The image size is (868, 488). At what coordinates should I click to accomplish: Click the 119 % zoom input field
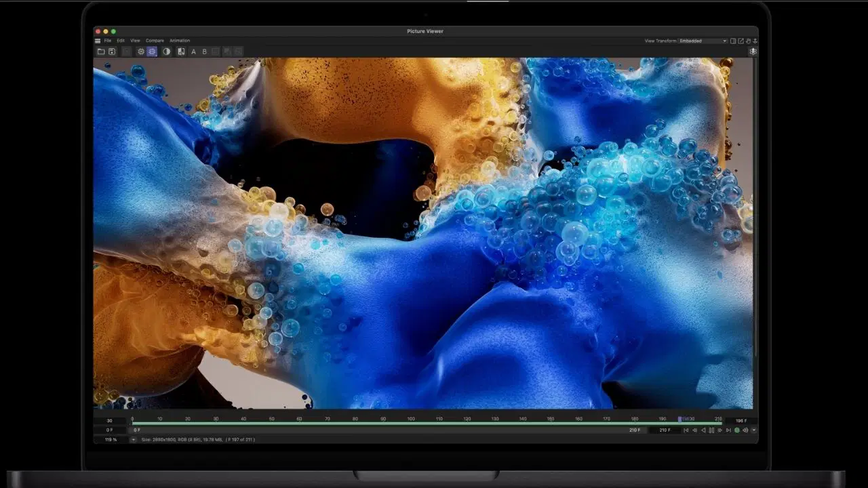[110, 440]
